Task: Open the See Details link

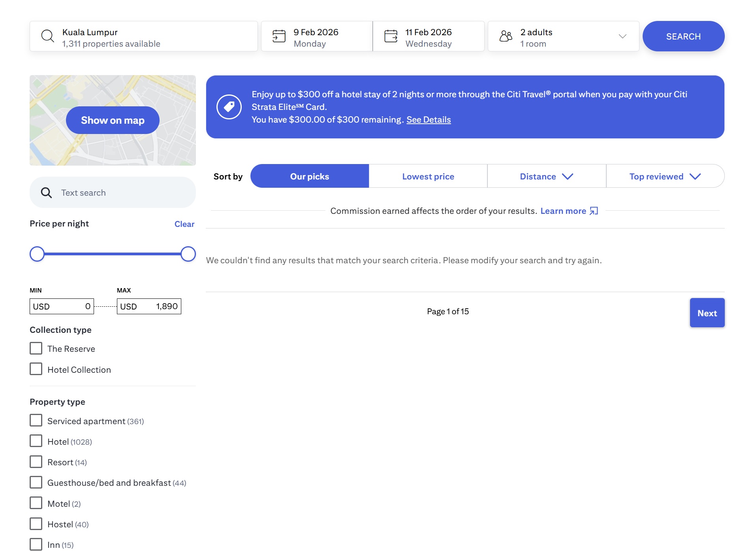Action: [x=429, y=120]
